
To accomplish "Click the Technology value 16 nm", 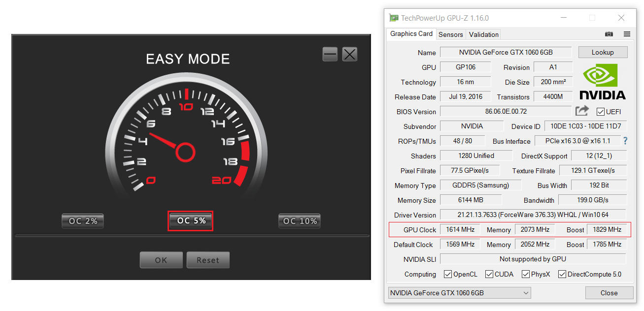I will point(466,82).
